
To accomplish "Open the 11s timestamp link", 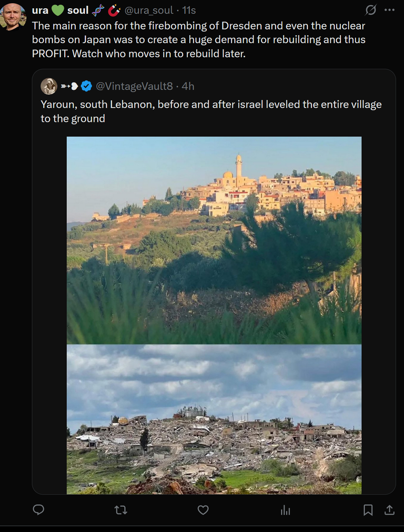I will 189,10.
